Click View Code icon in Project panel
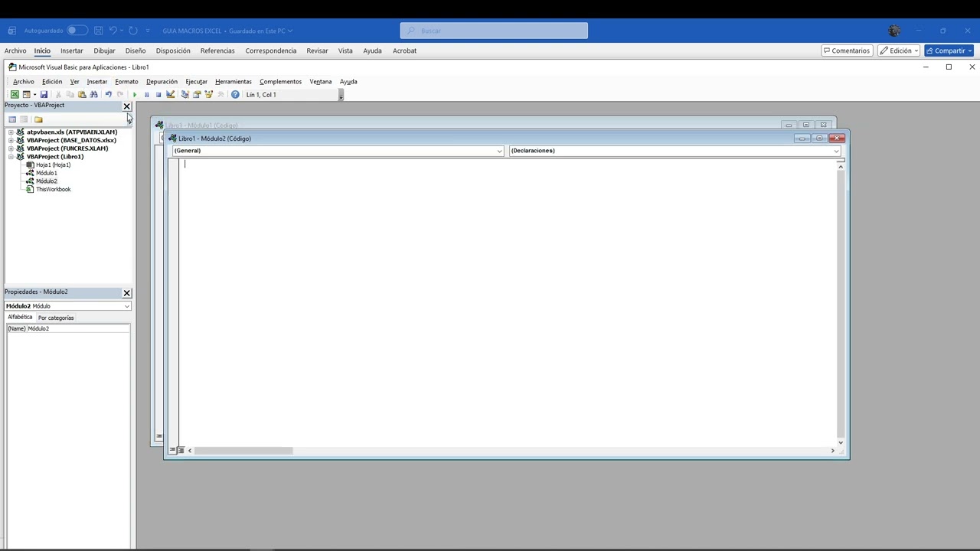 click(12, 119)
